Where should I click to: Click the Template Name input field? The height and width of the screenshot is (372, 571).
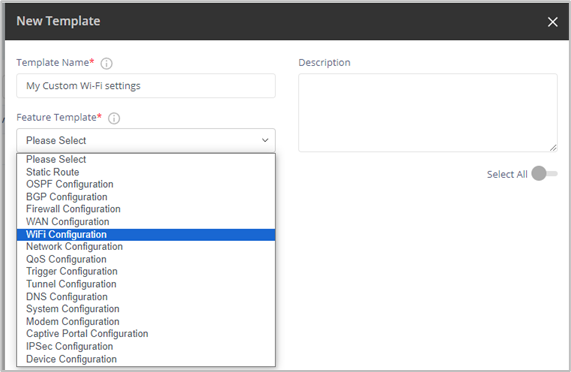point(146,86)
